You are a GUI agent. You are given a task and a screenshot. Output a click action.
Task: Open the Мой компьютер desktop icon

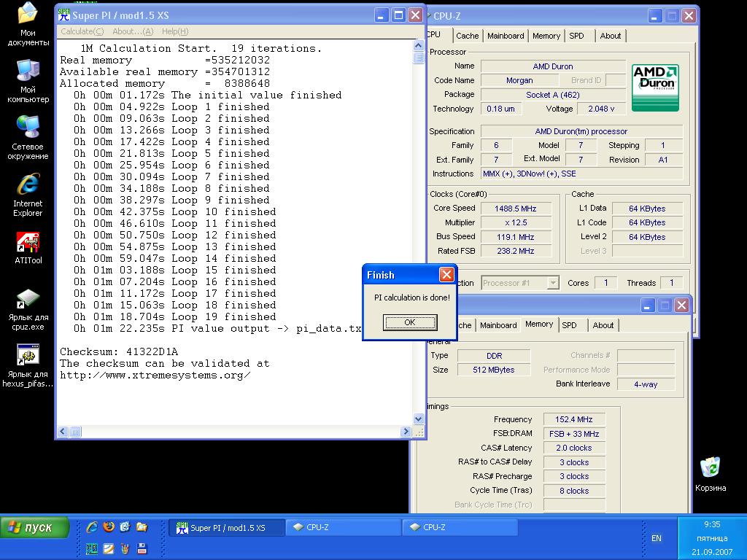click(28, 81)
